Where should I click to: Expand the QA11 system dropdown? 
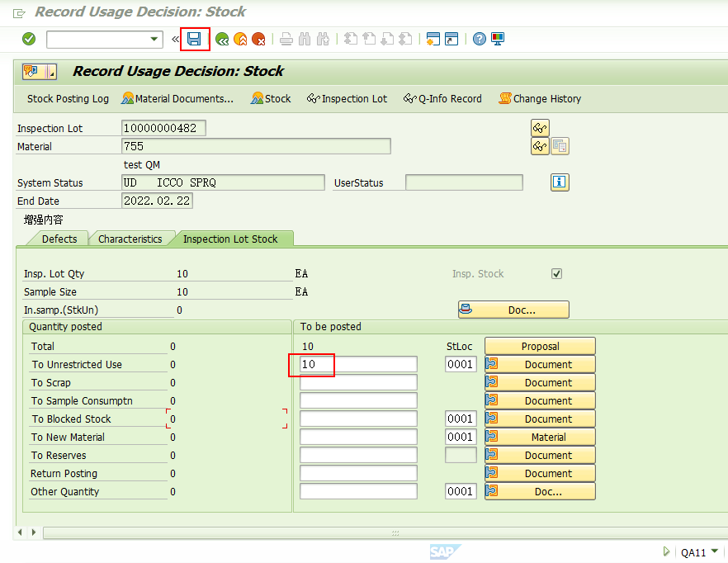(x=715, y=551)
